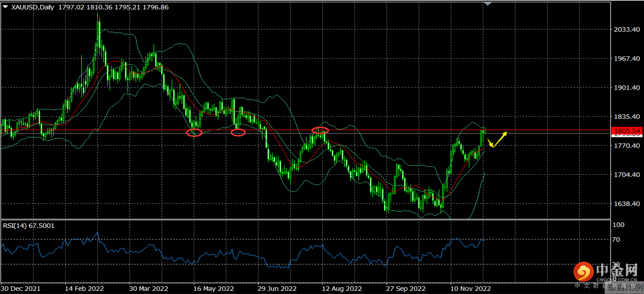
Task: Click the round orange 中金网 logo
Action: point(583,271)
